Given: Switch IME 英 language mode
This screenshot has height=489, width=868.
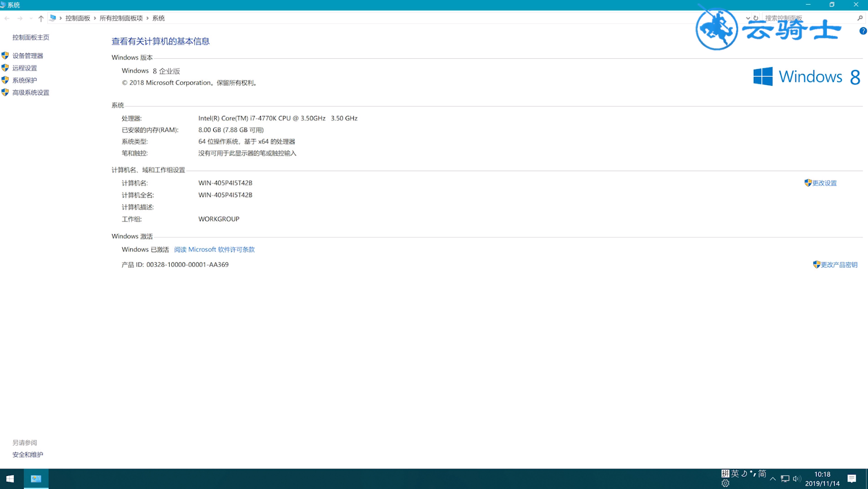Looking at the screenshot, I should click(735, 474).
